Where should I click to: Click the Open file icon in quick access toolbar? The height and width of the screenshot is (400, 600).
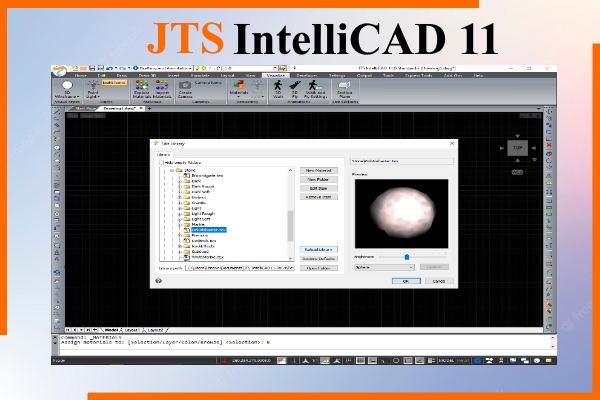point(83,68)
